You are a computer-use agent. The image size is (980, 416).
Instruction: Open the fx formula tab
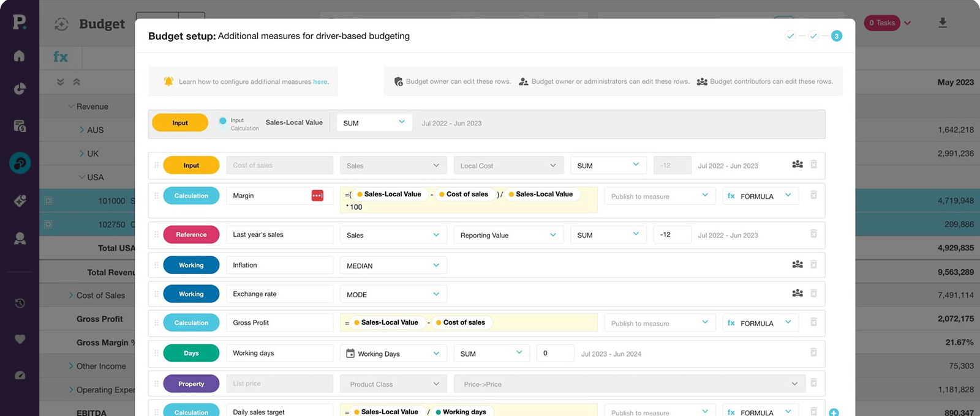click(x=61, y=57)
